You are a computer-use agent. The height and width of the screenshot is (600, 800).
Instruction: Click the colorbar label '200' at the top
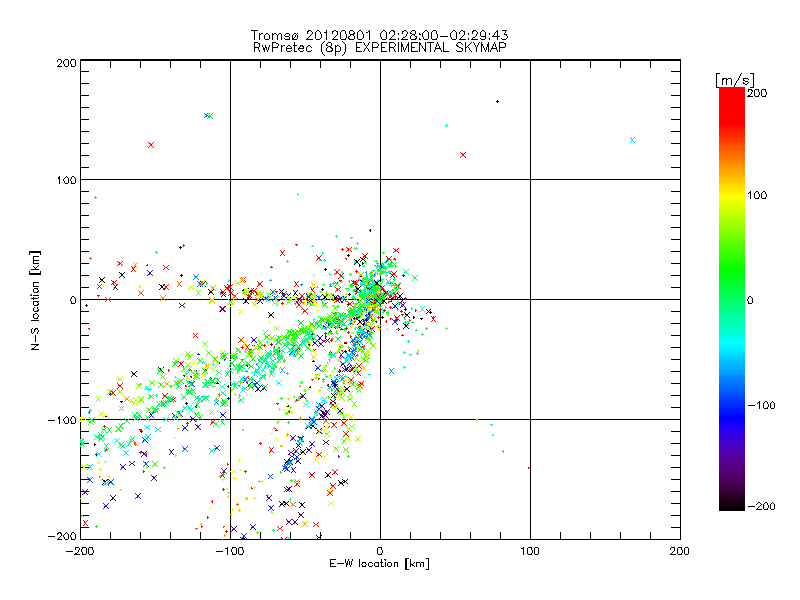757,93
